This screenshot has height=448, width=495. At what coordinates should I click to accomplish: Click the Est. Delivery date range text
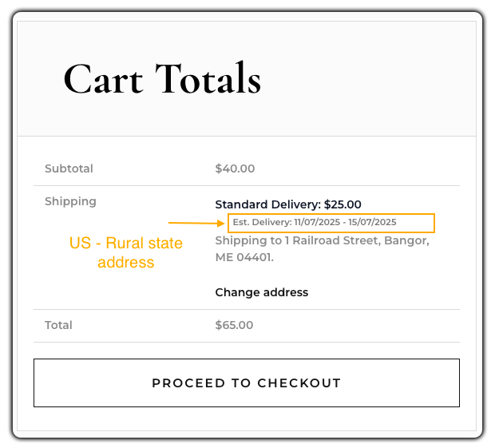315,222
